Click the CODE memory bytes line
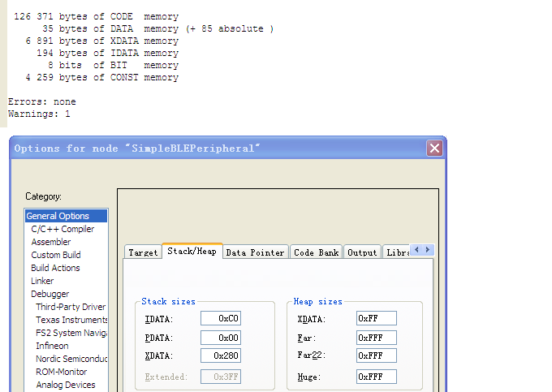Image resolution: width=552 pixels, height=392 pixels. coord(96,16)
